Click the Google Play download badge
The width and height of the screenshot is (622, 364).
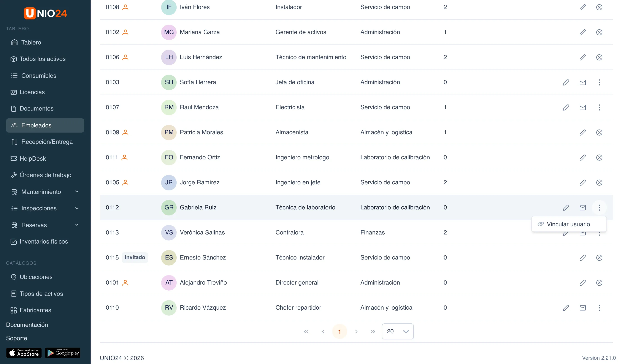(x=63, y=353)
